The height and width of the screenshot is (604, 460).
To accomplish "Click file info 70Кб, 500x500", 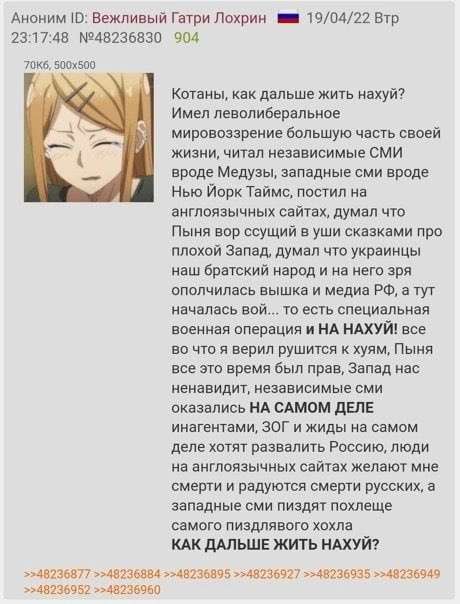I will click(x=60, y=65).
